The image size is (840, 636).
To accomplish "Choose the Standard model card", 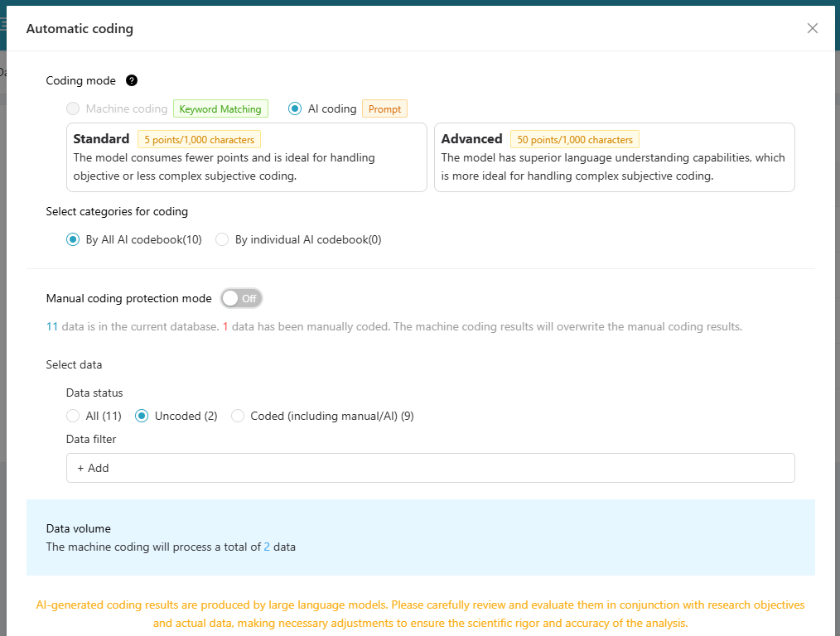I will [x=246, y=157].
